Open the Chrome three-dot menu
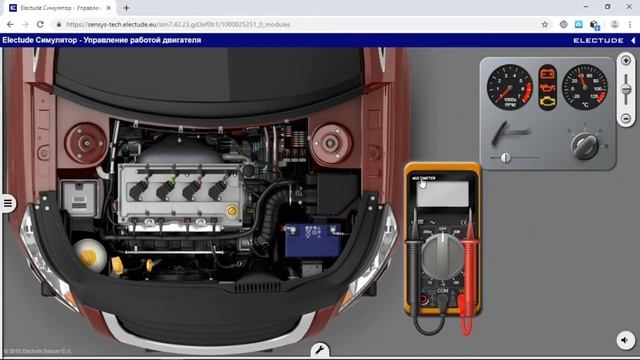This screenshot has height=360, width=640. point(630,24)
